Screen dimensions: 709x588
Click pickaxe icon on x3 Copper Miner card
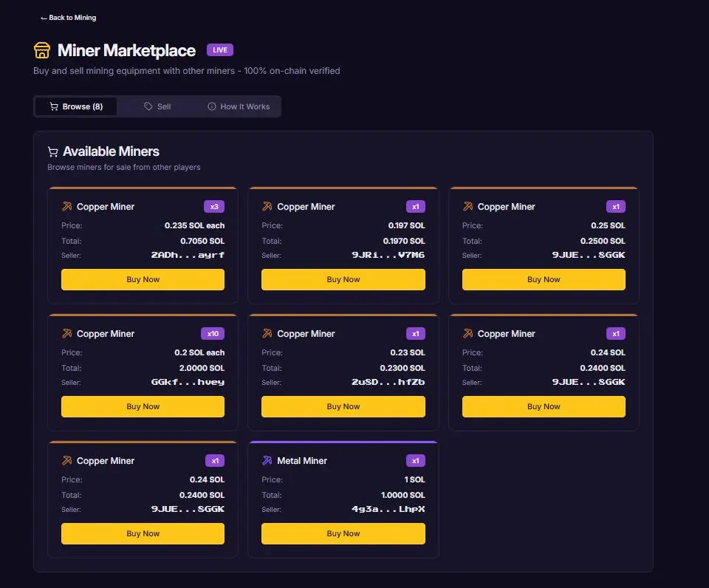click(x=67, y=206)
